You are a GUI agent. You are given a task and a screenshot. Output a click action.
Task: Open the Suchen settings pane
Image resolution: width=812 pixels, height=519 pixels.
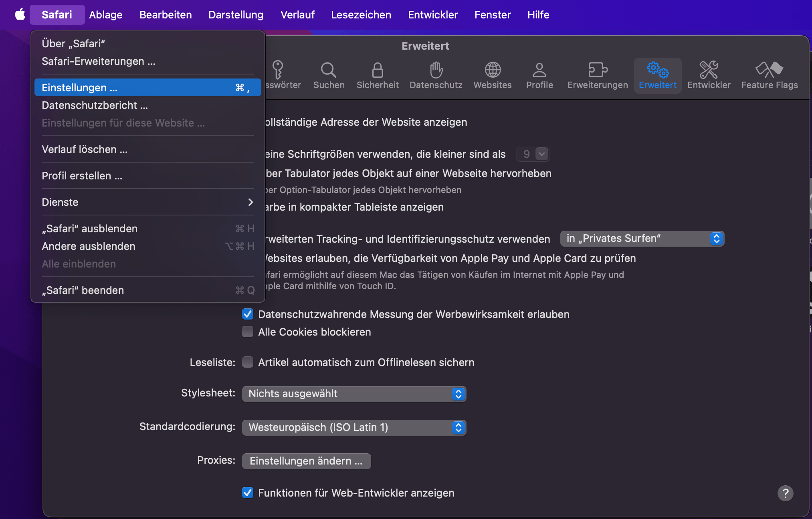pyautogui.click(x=329, y=75)
